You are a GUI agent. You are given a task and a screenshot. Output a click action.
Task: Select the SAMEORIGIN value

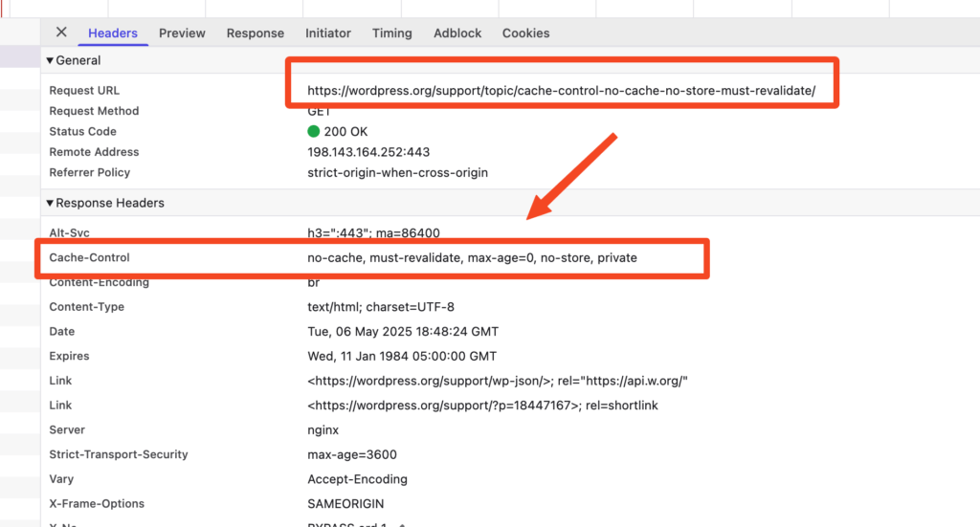[345, 504]
